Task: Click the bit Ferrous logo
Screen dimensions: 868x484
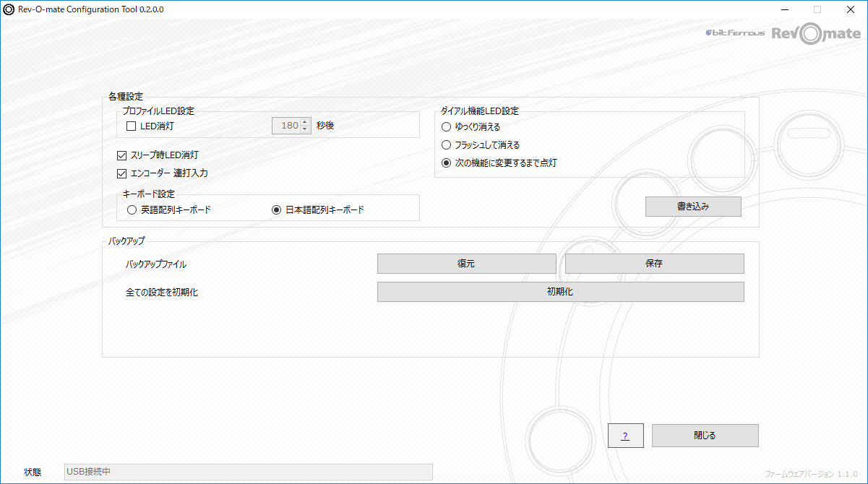Action: click(x=734, y=33)
